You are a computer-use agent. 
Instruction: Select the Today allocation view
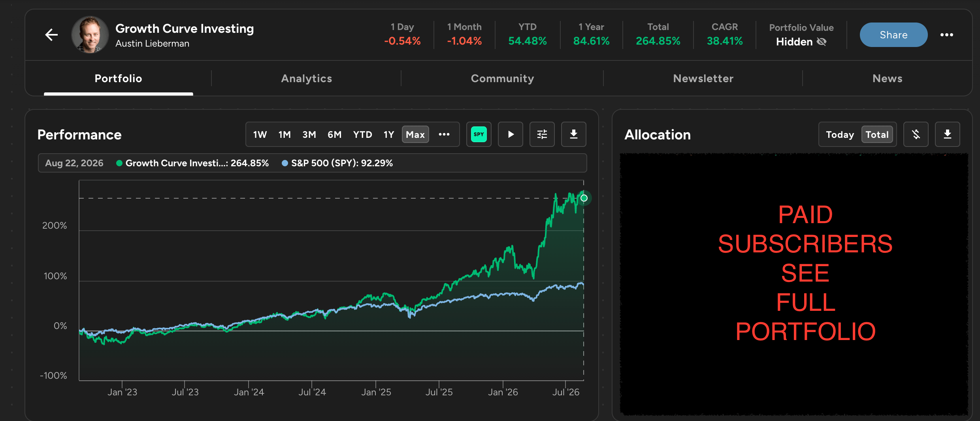pos(840,135)
